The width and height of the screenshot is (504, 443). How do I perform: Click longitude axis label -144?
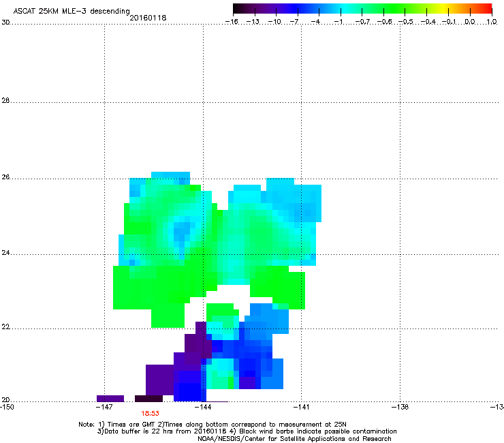pos(203,407)
